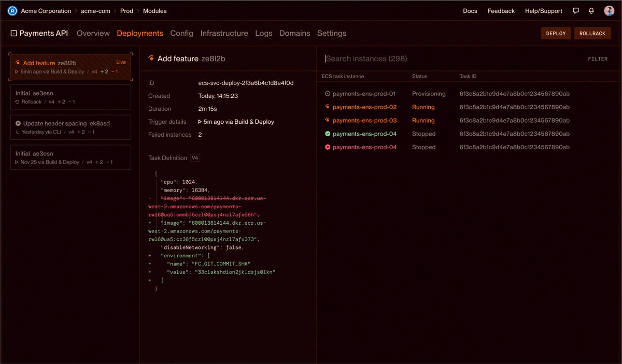
Task: Click the red X icon for payments-ens-prod-04
Action: (x=327, y=147)
